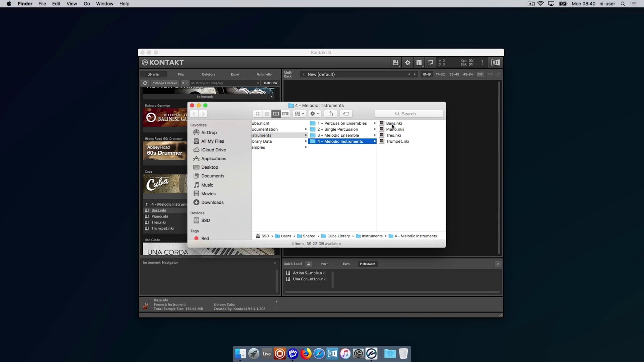644x362 pixels.
Task: Toggle the Quick-Load lock
Action: (308, 264)
